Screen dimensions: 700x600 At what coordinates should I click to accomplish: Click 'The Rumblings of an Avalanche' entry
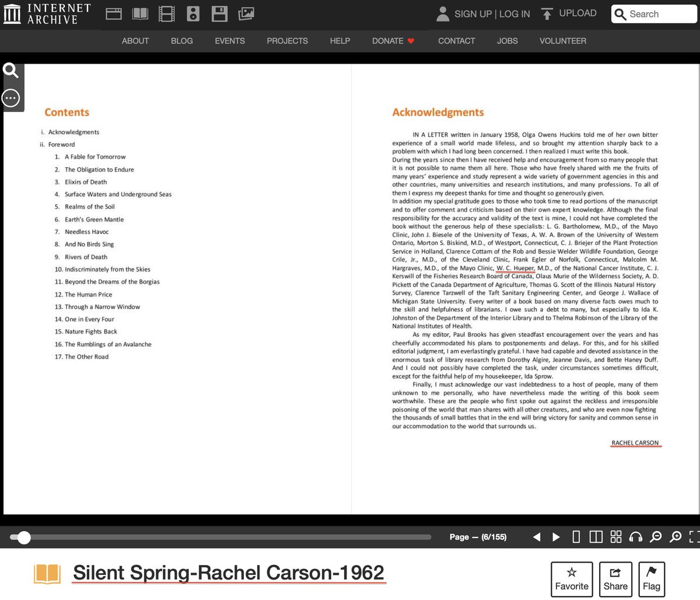pyautogui.click(x=108, y=344)
